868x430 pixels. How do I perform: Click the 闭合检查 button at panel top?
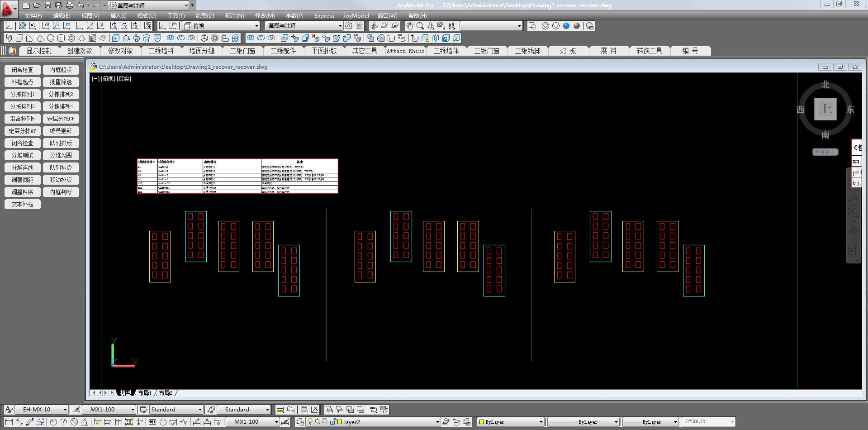(x=23, y=70)
